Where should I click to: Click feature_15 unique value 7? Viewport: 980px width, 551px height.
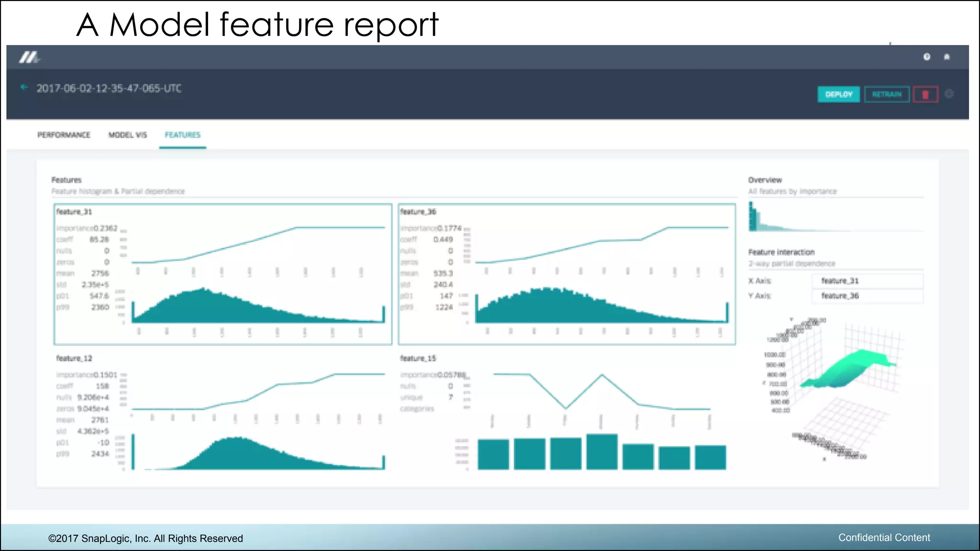(x=450, y=397)
